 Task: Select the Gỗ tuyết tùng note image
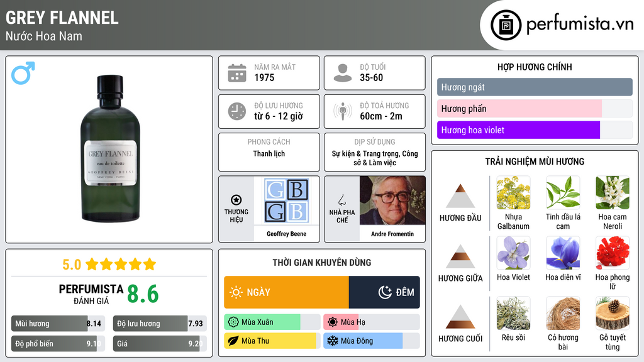[613, 314]
